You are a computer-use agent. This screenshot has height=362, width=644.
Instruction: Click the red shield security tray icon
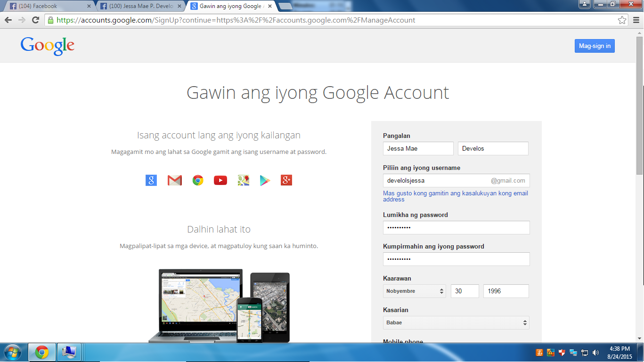(x=562, y=353)
